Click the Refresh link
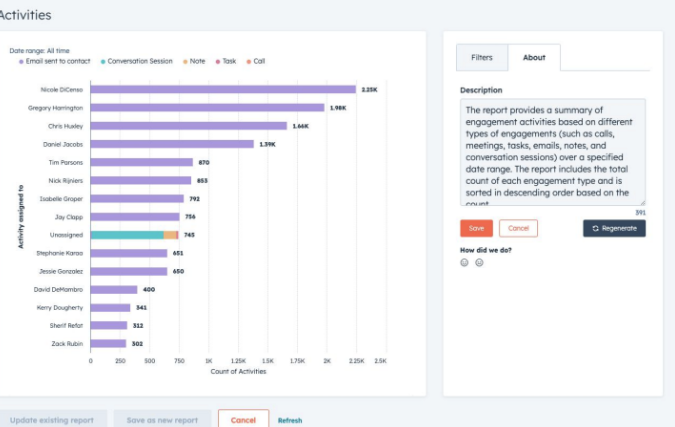The height and width of the screenshot is (427, 675). pos(290,421)
